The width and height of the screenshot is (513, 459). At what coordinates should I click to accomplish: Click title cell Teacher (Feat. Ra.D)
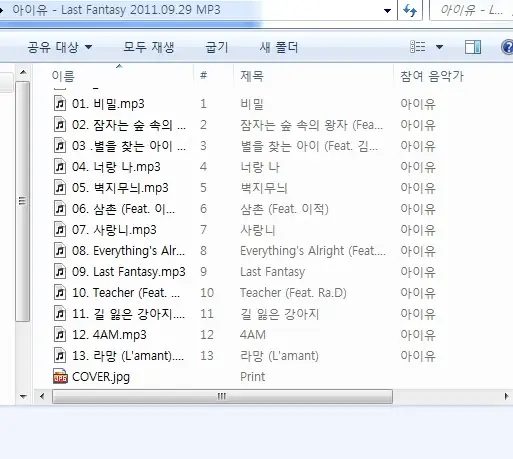pos(293,293)
